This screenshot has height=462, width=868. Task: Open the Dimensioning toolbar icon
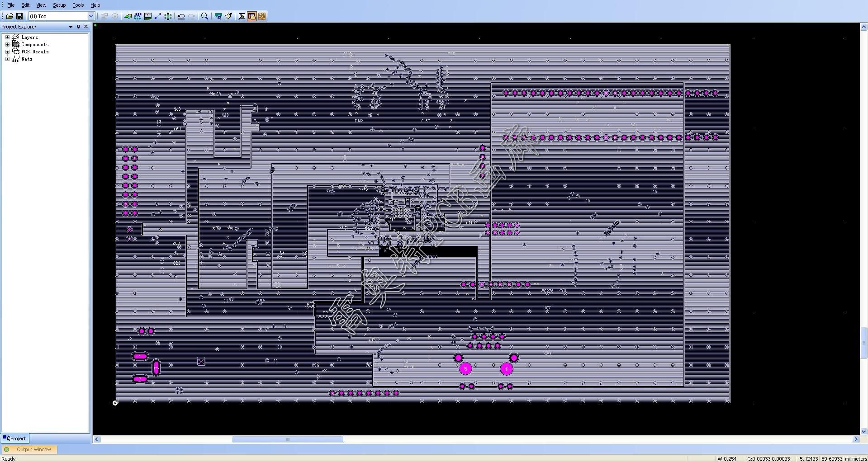[148, 16]
